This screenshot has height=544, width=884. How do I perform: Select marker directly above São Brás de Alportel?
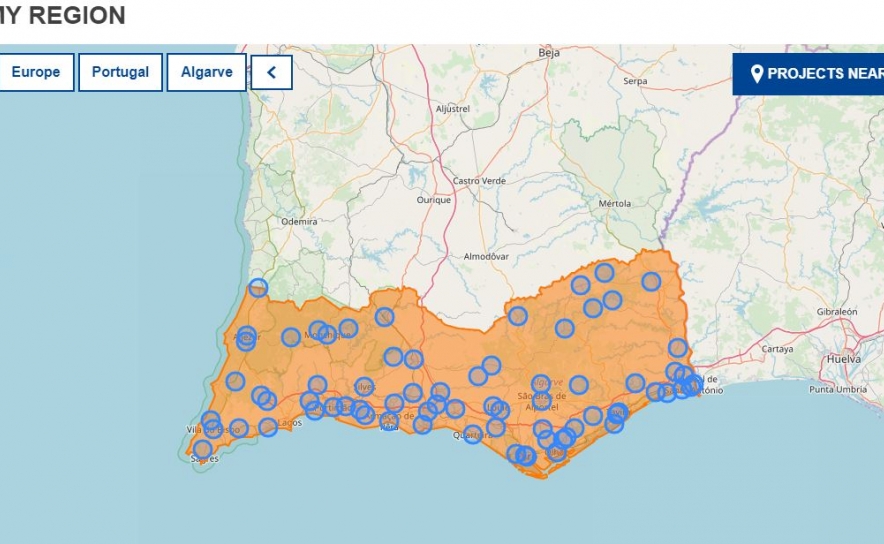541,384
